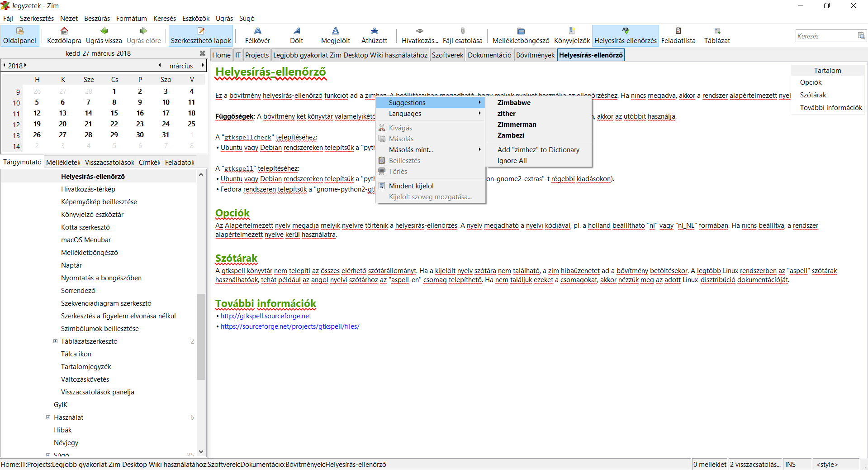Select the Zimbabwe spelling suggestion
Screen dimensions: 868x470
click(514, 103)
